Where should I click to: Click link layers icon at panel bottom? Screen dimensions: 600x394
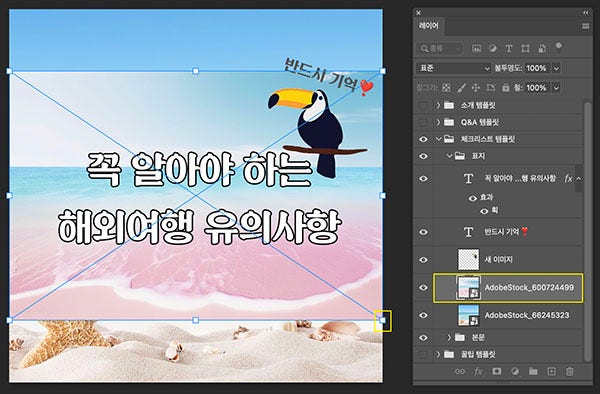(460, 371)
